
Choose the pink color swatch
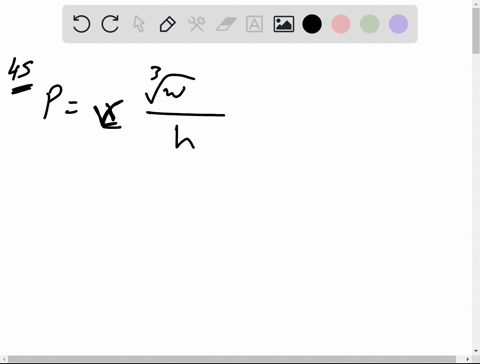[341, 24]
